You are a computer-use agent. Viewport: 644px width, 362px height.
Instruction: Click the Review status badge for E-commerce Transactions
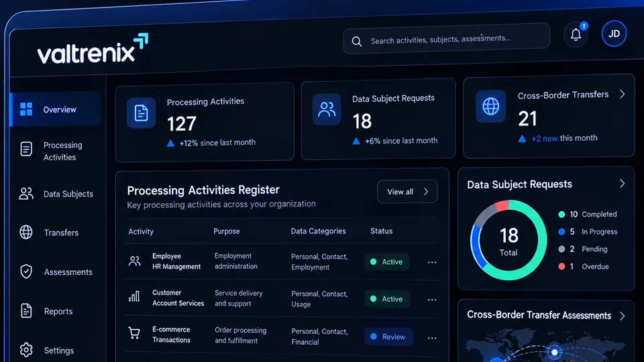pyautogui.click(x=388, y=337)
